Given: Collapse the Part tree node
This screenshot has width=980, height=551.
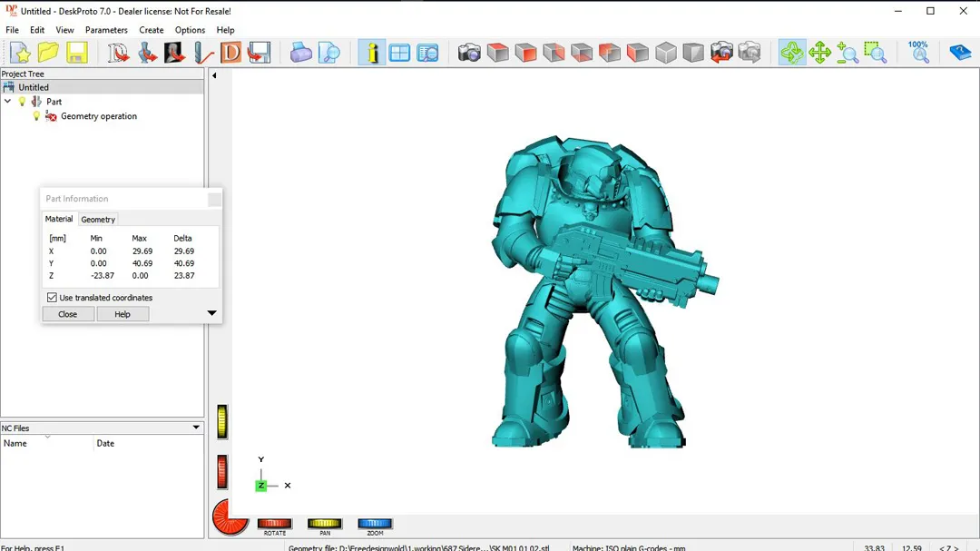Looking at the screenshot, I should 7,102.
